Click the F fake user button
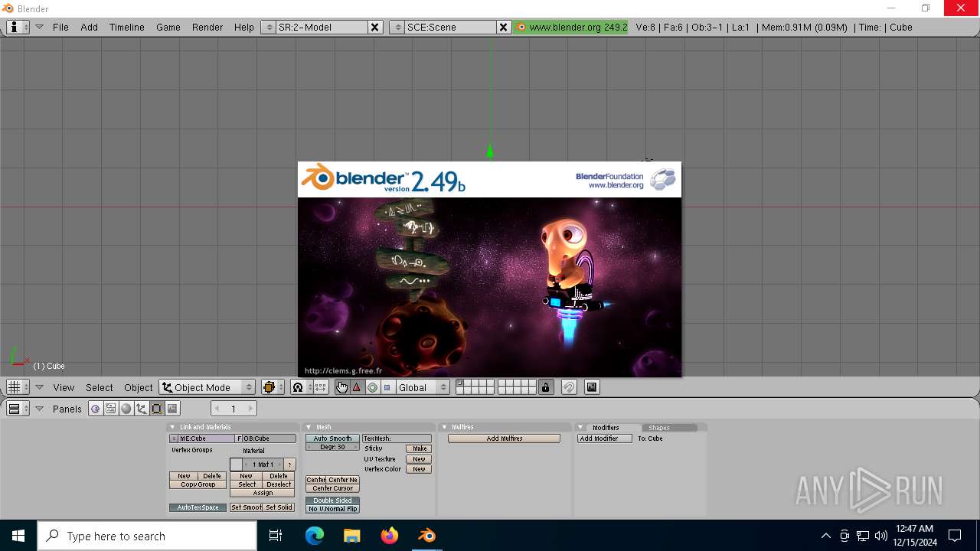Viewport: 980px width, 551px height. (x=239, y=439)
